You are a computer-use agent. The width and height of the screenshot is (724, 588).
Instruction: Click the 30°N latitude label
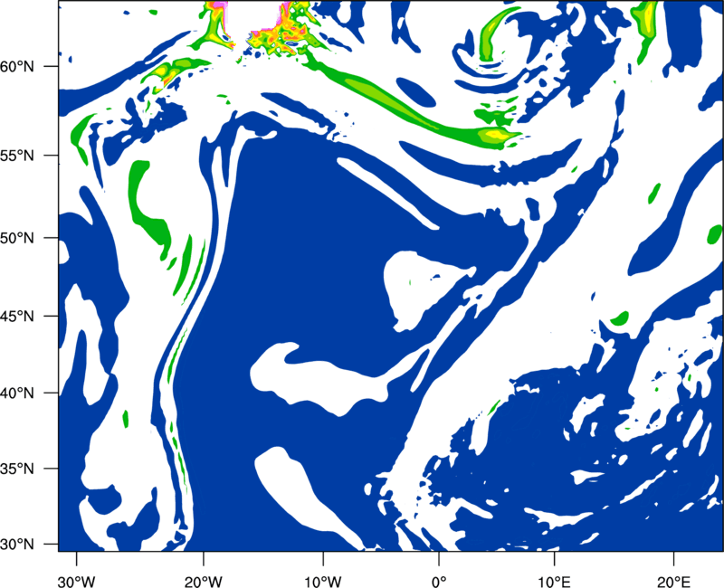pos(17,545)
